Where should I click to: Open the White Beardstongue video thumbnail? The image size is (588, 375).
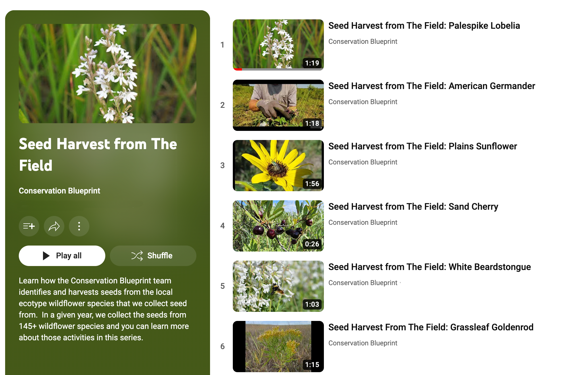(x=278, y=286)
